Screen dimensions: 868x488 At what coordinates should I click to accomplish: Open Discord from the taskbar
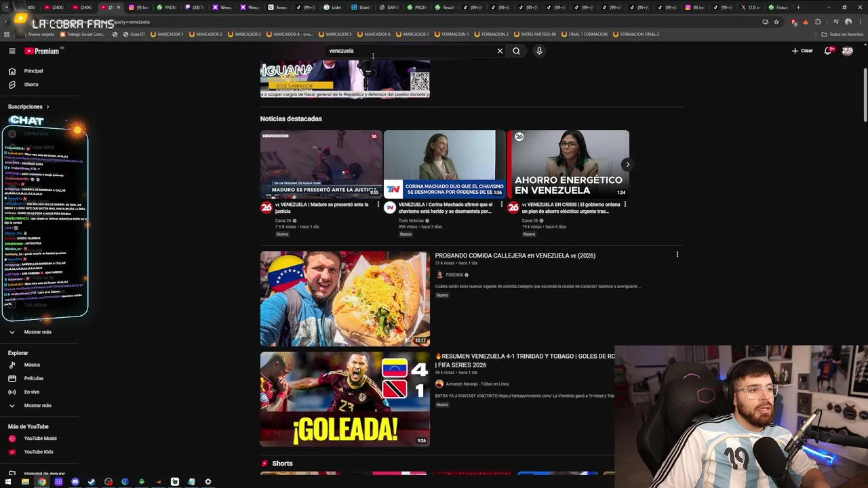point(75,482)
